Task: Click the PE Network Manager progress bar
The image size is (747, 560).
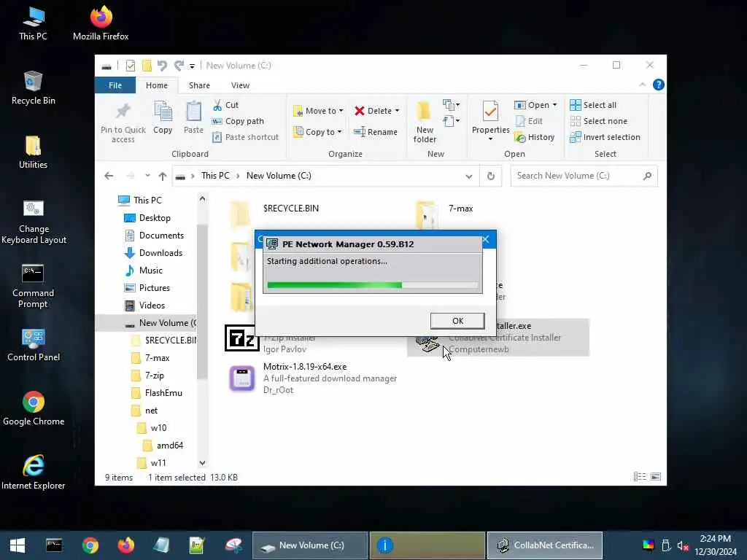Action: coord(373,285)
